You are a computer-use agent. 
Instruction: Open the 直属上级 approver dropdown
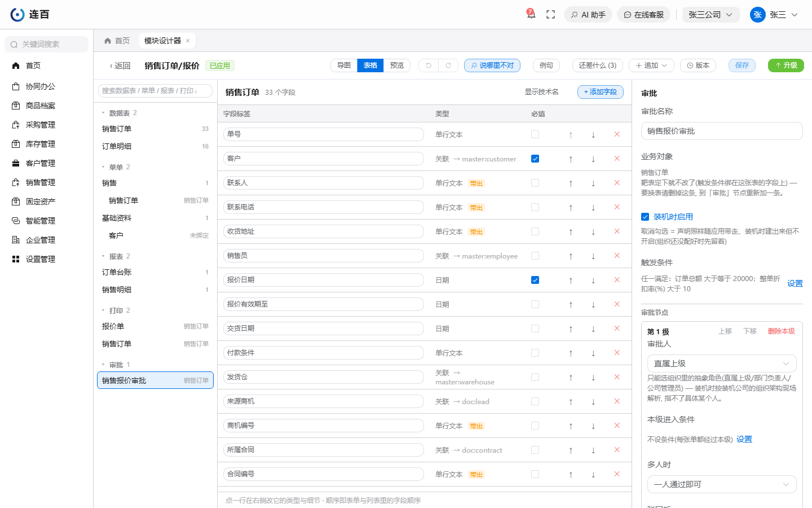click(722, 364)
